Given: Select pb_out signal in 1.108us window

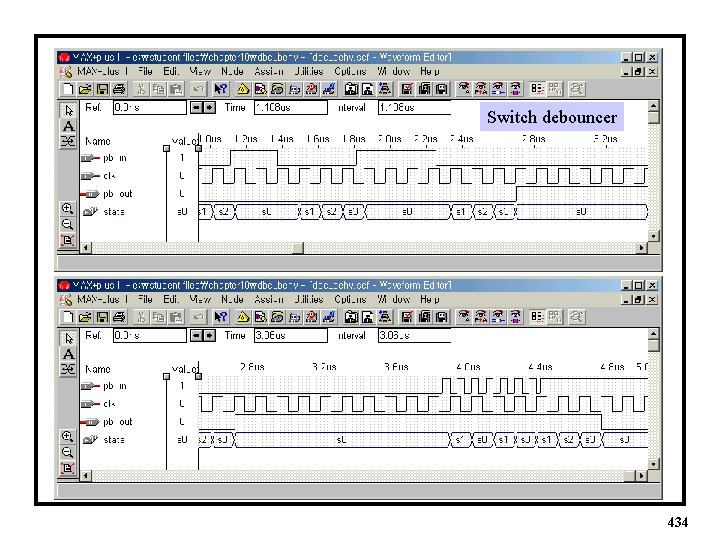Looking at the screenshot, I should 107,194.
